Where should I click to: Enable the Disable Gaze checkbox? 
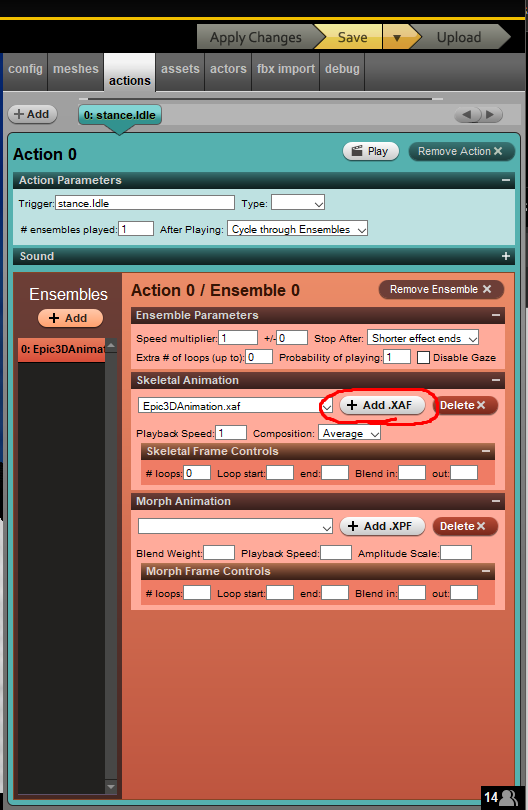click(423, 357)
